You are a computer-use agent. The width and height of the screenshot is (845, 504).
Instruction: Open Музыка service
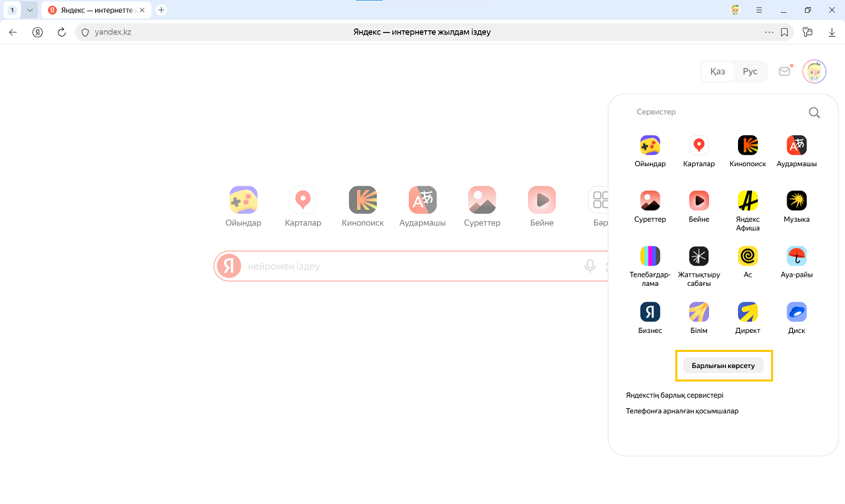(x=796, y=207)
